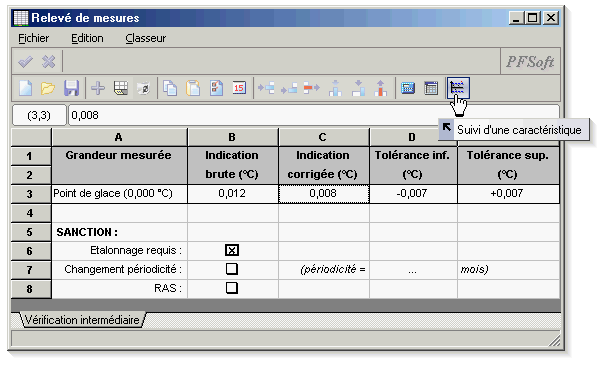Click the cell with value 0,012
This screenshot has height=368, width=600.
233,194
